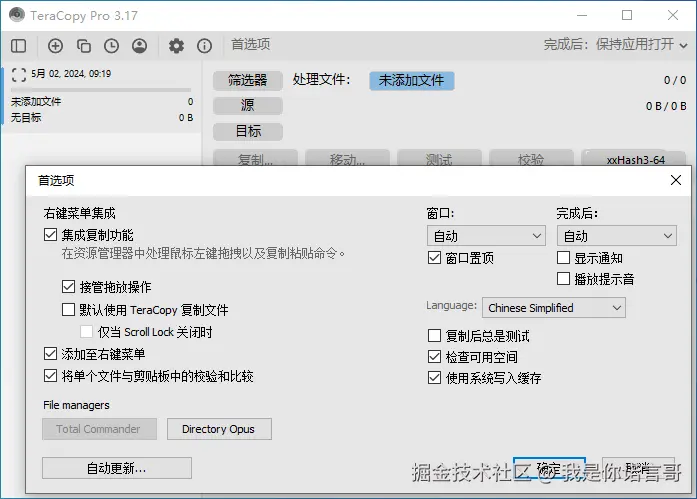Click the 源 button
Screen dimensions: 697x499
(248, 106)
